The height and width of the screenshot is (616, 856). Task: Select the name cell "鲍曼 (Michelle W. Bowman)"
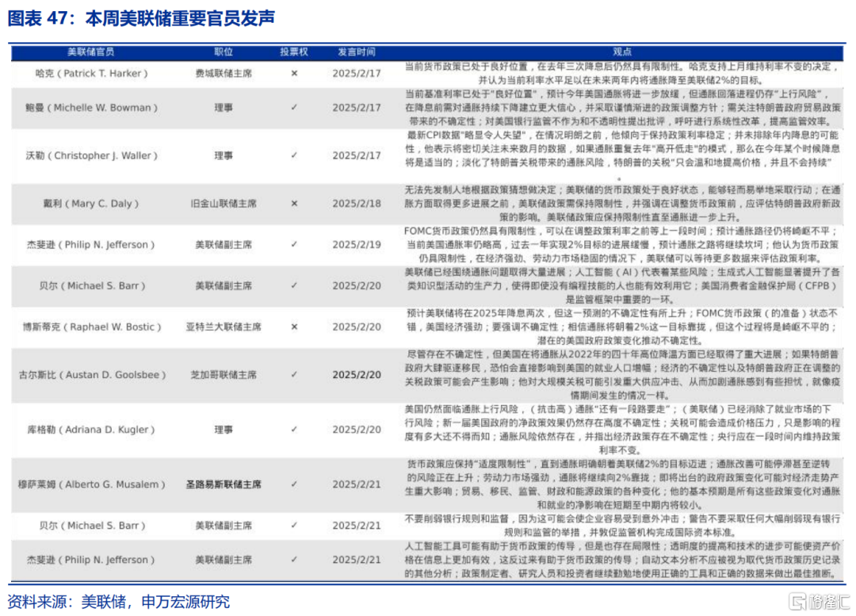[91, 108]
